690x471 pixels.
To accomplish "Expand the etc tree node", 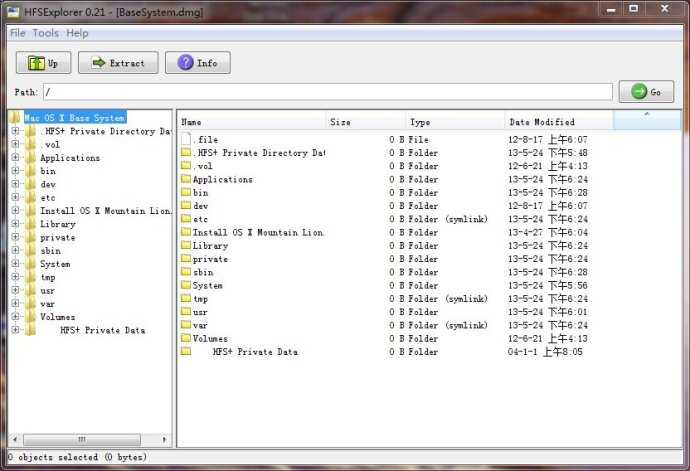I will tap(15, 197).
